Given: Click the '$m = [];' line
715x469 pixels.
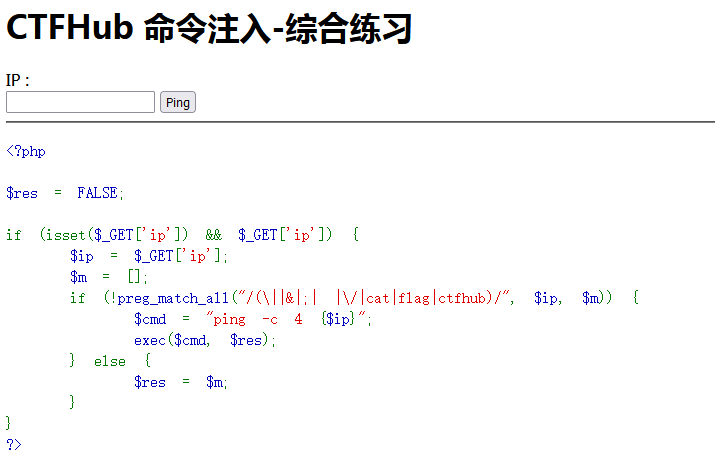Looking at the screenshot, I should (x=109, y=277).
